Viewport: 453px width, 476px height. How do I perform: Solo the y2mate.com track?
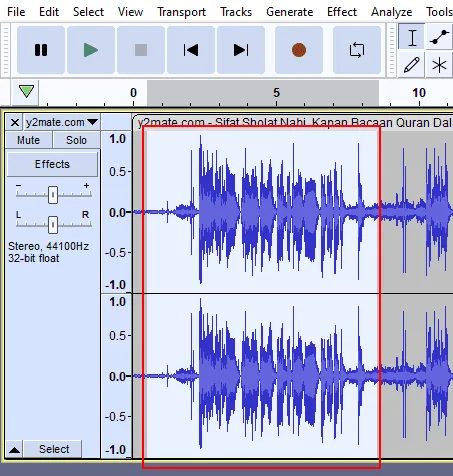[x=76, y=140]
